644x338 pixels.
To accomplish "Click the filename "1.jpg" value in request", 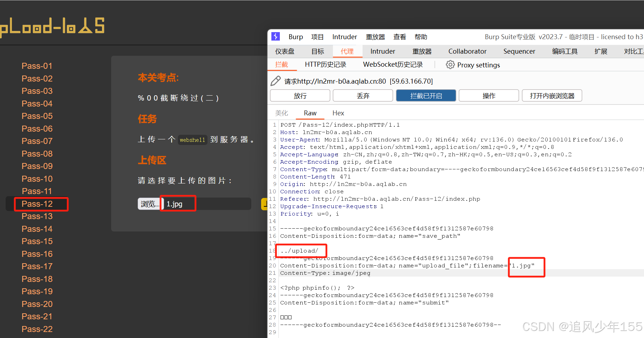I will (522, 266).
